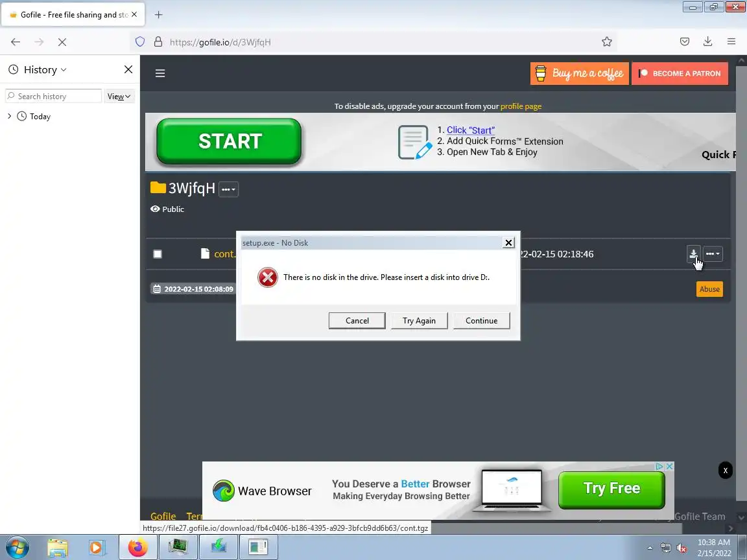Close the History sidebar
747x560 pixels.
point(128,69)
